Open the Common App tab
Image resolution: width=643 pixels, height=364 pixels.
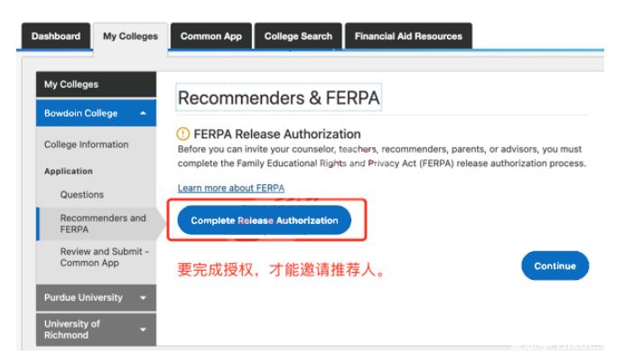(x=211, y=36)
